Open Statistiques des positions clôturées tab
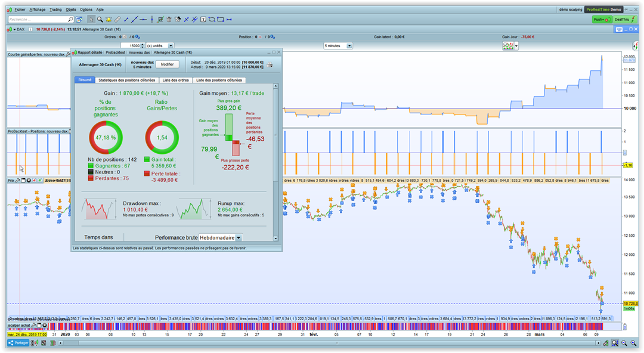Viewport: 644px width, 353px height. [x=126, y=80]
